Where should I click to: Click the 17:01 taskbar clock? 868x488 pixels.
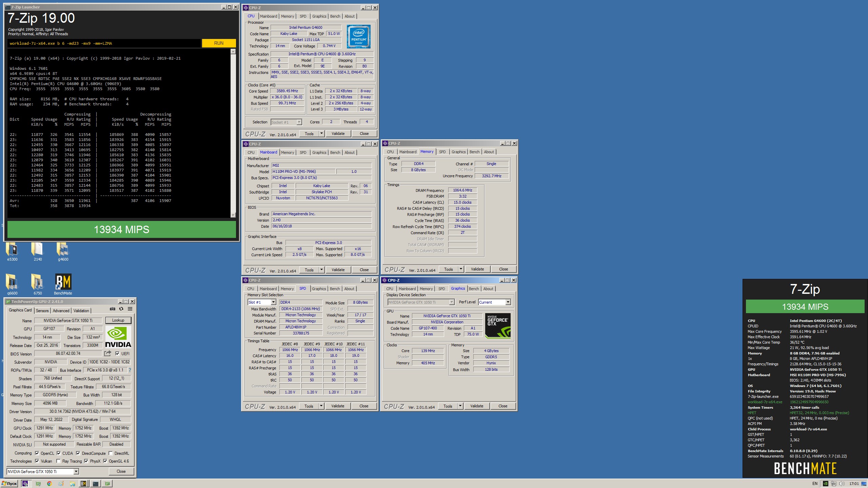click(854, 484)
